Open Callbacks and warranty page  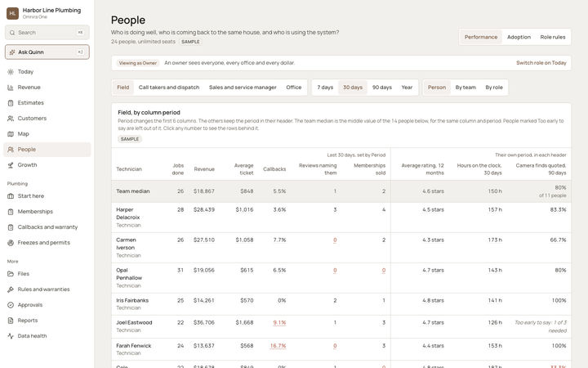[47, 227]
